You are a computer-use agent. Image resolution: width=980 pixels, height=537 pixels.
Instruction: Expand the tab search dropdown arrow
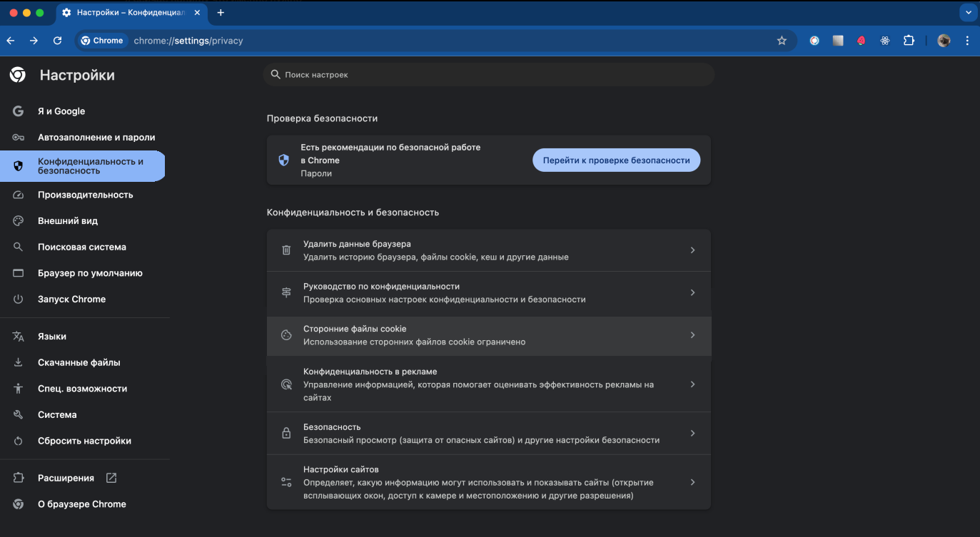967,13
